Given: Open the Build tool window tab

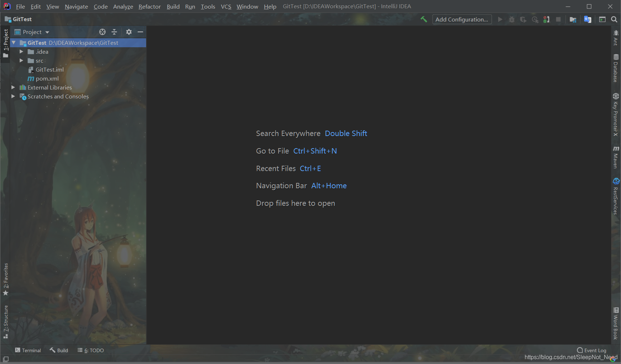Looking at the screenshot, I should tap(59, 350).
